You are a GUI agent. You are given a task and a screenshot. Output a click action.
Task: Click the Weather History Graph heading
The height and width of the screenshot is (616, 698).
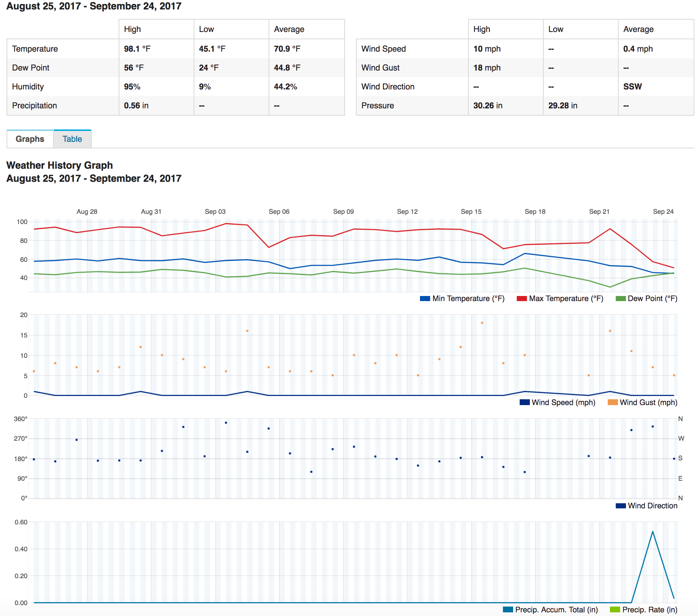coord(60,165)
